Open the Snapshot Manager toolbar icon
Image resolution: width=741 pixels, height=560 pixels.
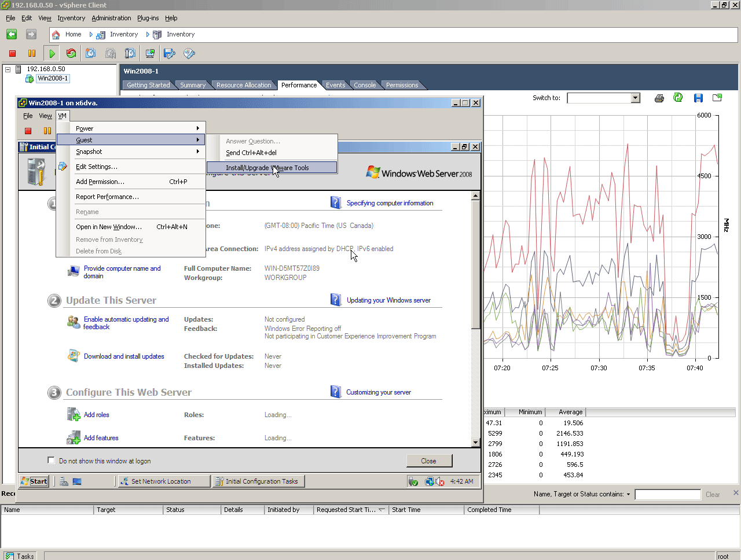130,53
